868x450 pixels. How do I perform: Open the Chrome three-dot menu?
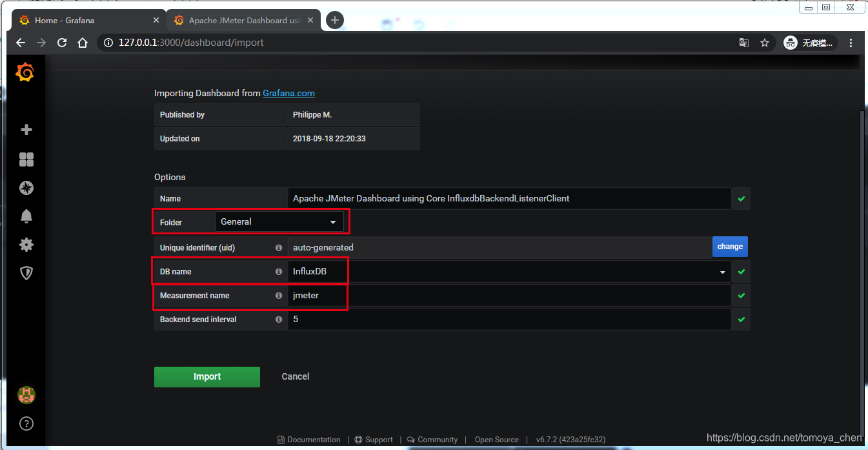852,43
